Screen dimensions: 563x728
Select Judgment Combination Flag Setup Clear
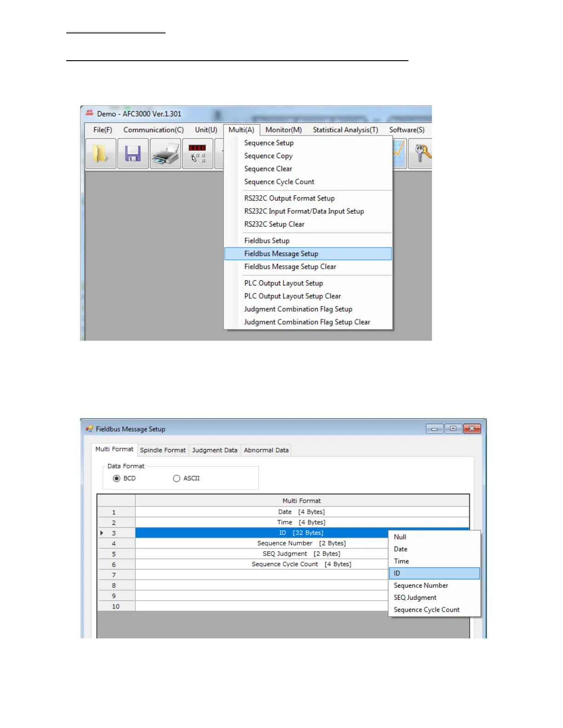pos(308,322)
